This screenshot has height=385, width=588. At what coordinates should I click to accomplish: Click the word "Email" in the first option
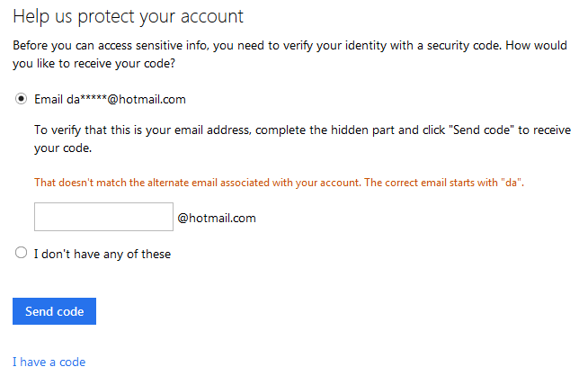pos(49,100)
